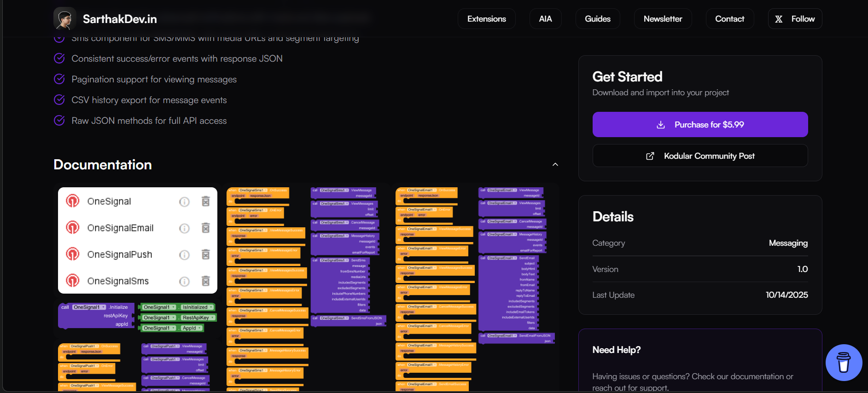Click the info icon next to OneSignalPush
The width and height of the screenshot is (868, 393).
[184, 255]
